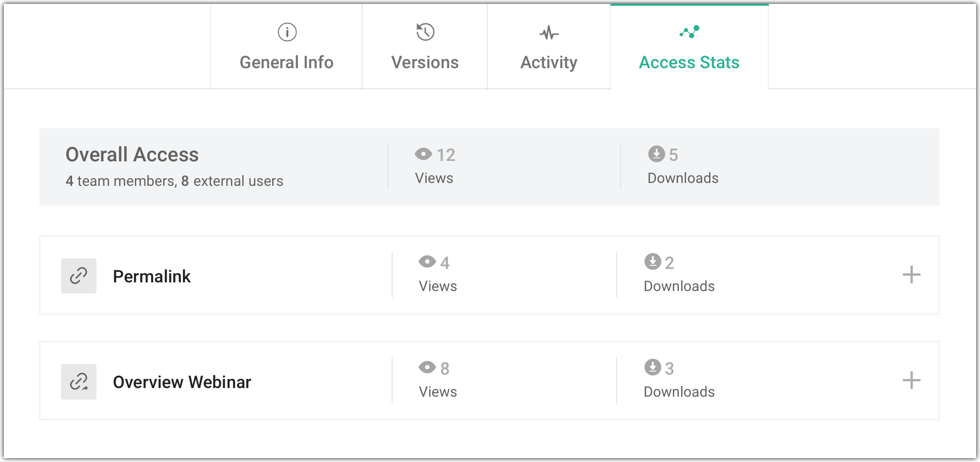980x462 pixels.
Task: Click the Overview Webinar link name
Action: 182,382
